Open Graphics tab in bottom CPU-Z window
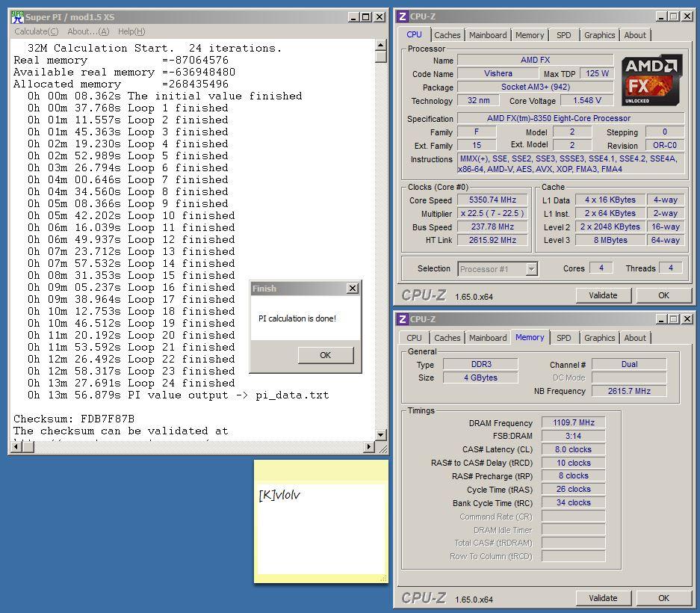Viewport: 700px width, 613px height. [x=600, y=338]
